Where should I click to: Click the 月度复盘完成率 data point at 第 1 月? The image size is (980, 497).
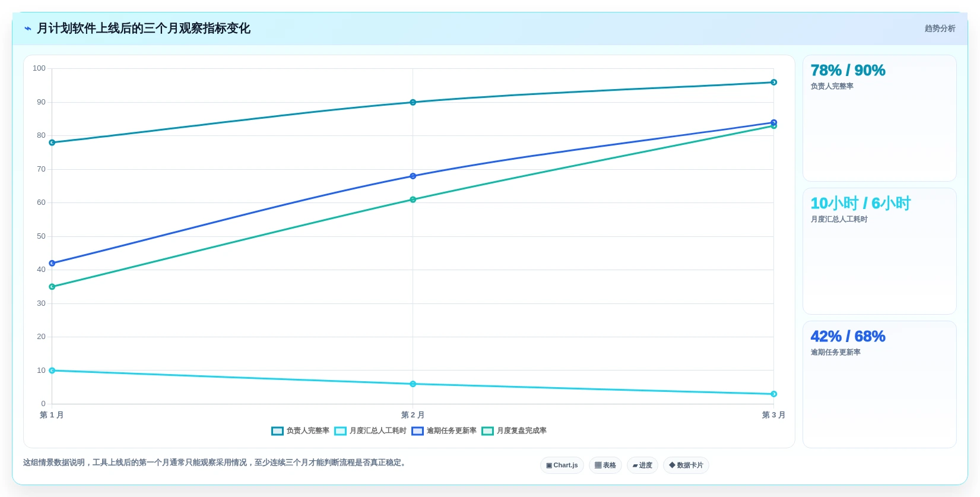pos(52,287)
